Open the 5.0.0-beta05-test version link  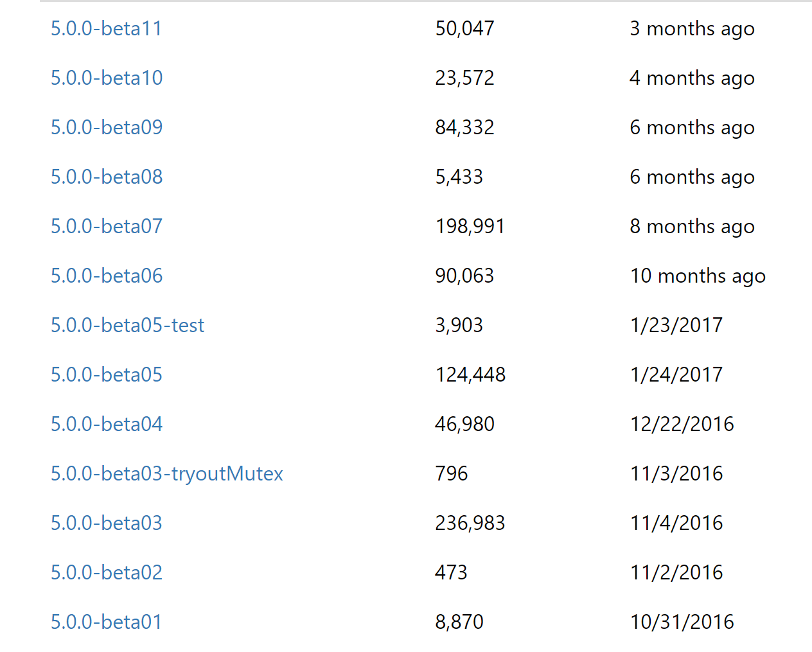point(127,325)
